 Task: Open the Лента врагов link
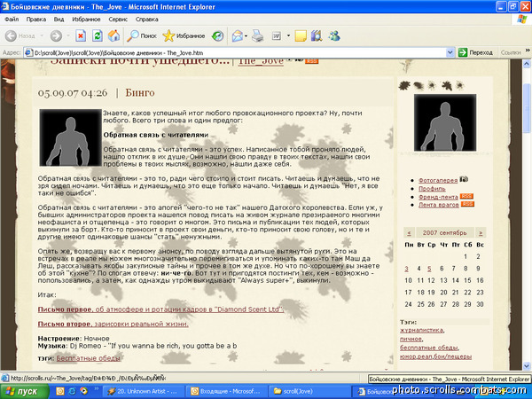click(x=439, y=205)
